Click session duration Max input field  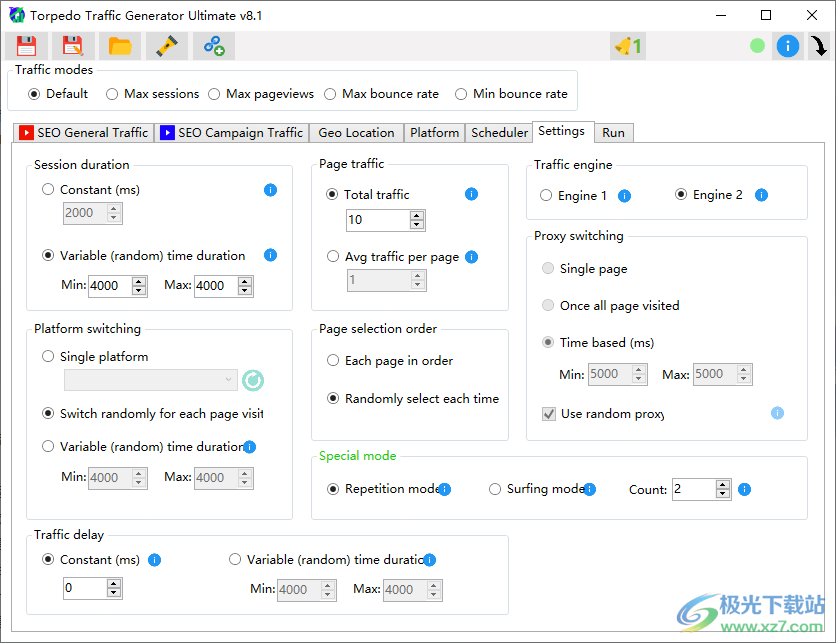(x=216, y=286)
